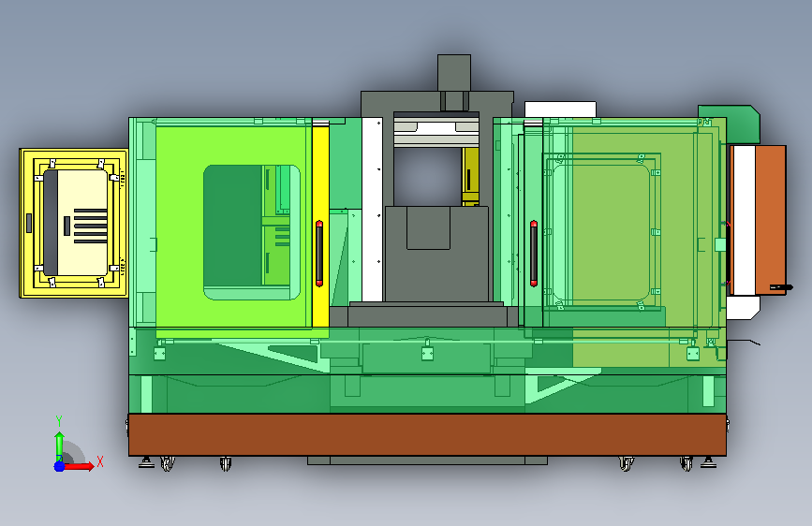Select the white box on top of enclosure
The width and height of the screenshot is (812, 526).
(560, 110)
